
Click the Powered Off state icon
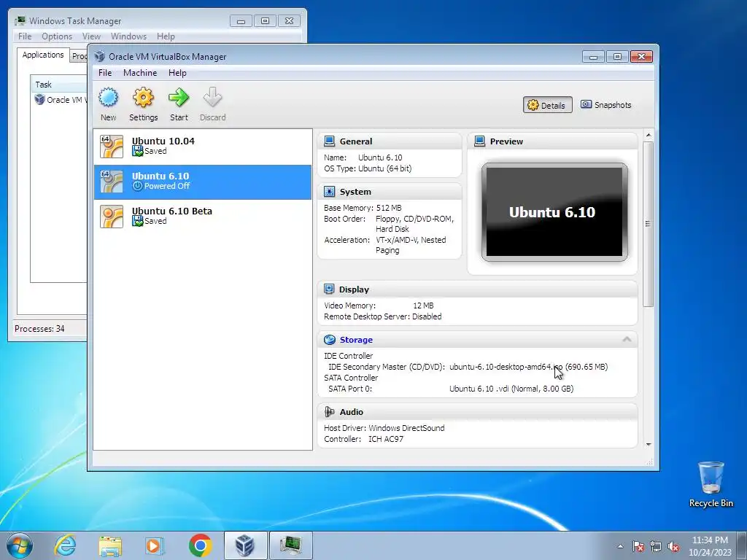(138, 186)
